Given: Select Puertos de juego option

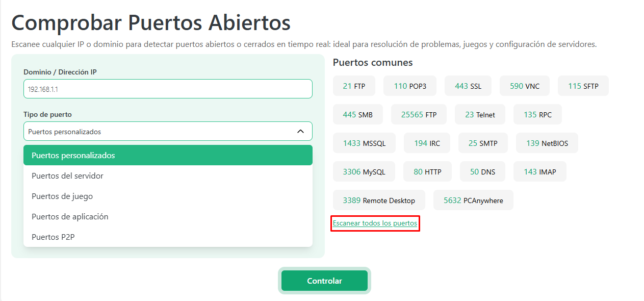Looking at the screenshot, I should pos(168,196).
